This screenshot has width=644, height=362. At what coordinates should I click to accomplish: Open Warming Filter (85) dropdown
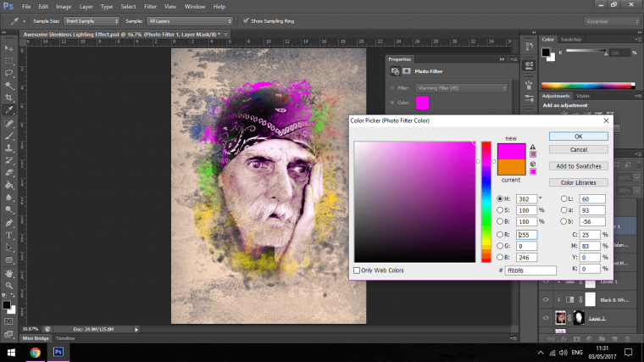tap(462, 88)
